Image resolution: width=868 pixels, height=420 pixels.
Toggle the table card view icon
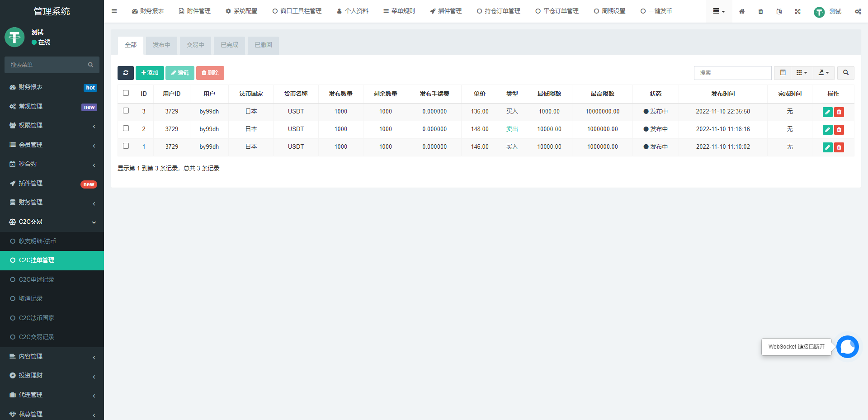pyautogui.click(x=783, y=73)
